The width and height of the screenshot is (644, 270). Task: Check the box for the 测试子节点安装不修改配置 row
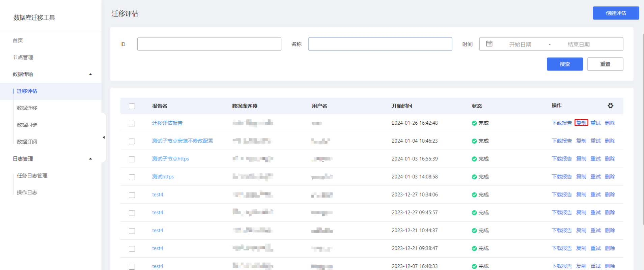(x=132, y=141)
